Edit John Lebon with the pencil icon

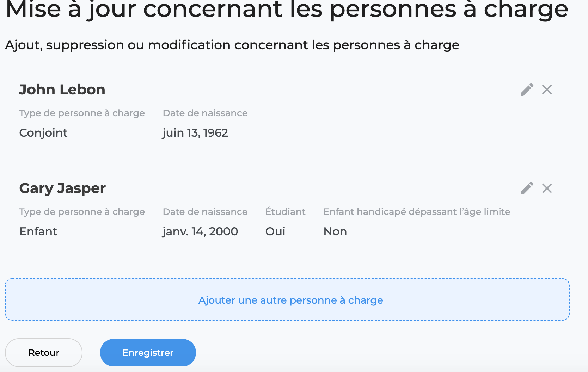tap(527, 89)
